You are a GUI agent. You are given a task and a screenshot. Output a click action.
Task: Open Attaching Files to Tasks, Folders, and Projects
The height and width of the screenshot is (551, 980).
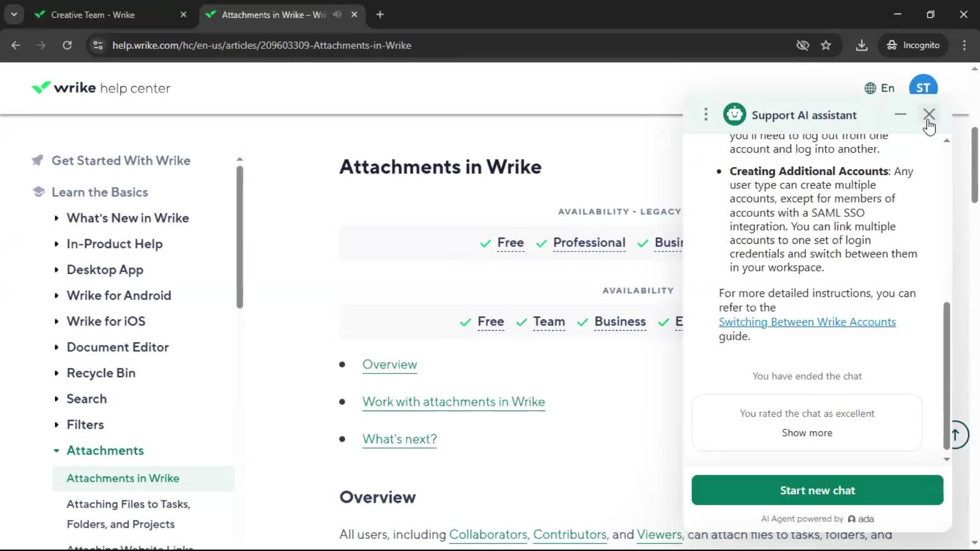(128, 514)
